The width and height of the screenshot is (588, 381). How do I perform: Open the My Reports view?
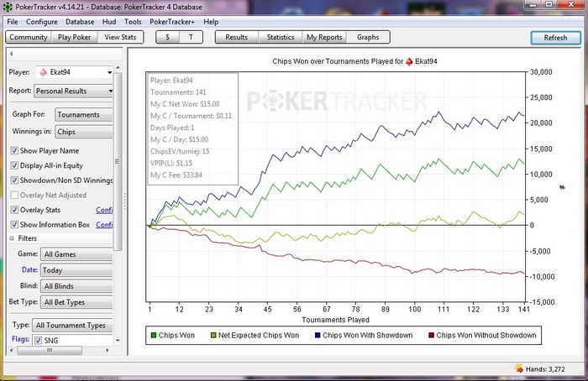(324, 37)
